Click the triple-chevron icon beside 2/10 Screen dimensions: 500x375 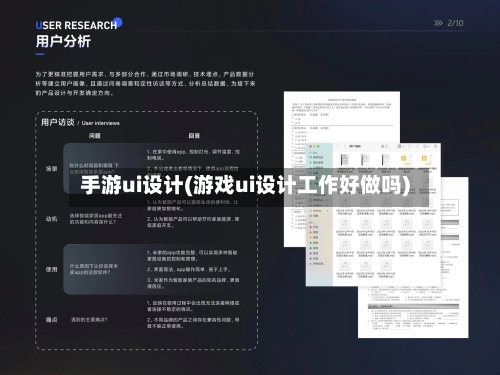[438, 23]
